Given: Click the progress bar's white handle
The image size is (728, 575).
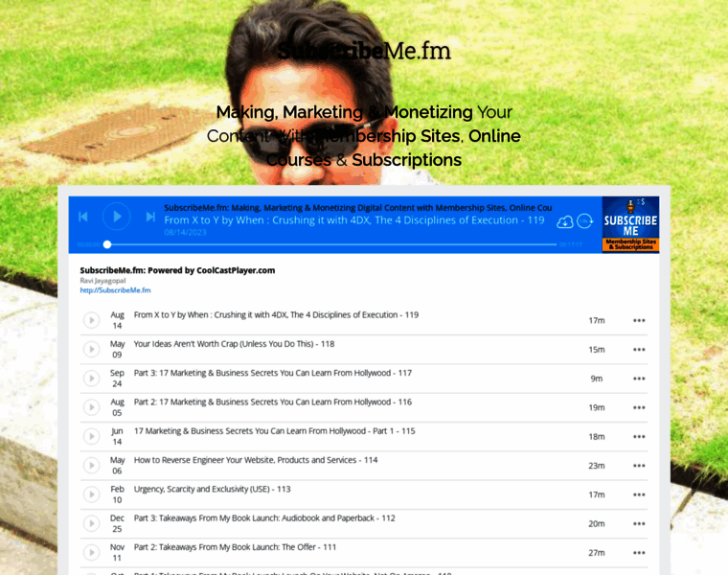Looking at the screenshot, I should coord(107,244).
